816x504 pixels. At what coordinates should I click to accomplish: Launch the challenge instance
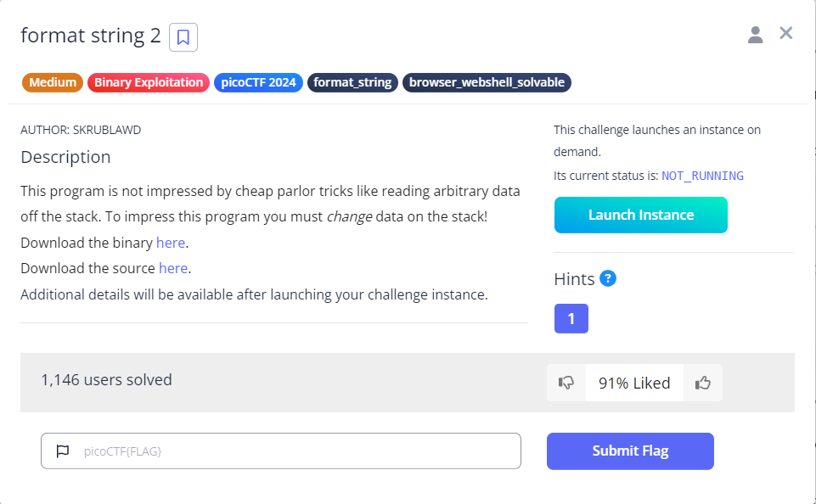pyautogui.click(x=640, y=215)
